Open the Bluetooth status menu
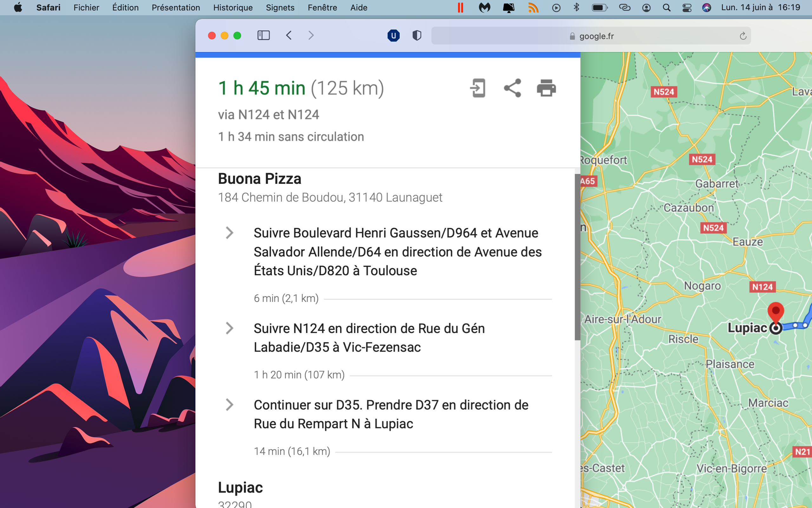 coord(576,7)
